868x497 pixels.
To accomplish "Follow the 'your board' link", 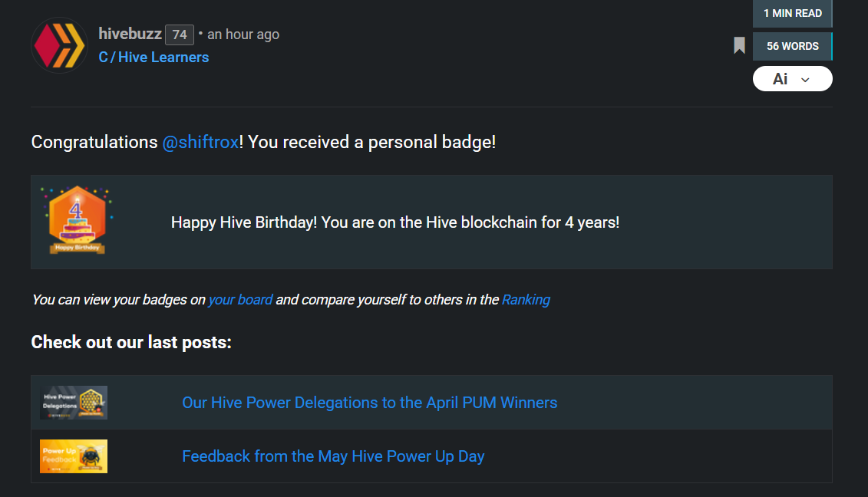I will click(240, 300).
